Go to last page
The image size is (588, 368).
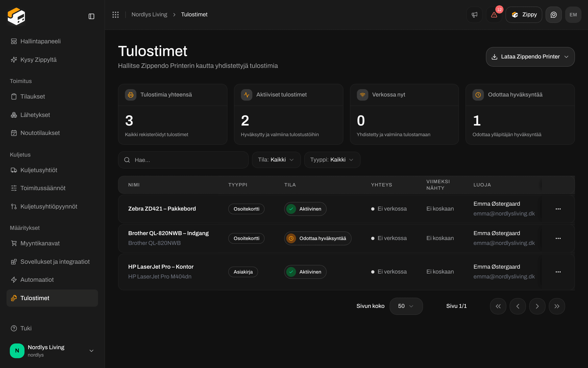click(557, 306)
